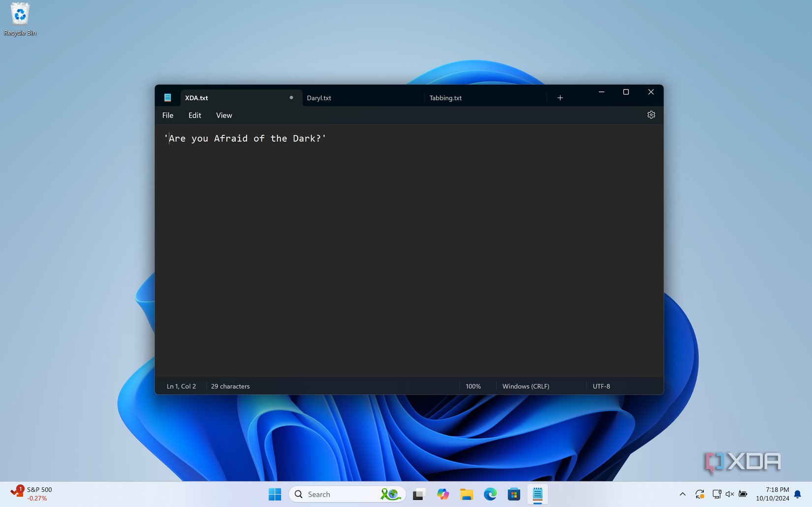Open S&P 500 widget on taskbar
This screenshot has width=812, height=507.
[x=32, y=494]
